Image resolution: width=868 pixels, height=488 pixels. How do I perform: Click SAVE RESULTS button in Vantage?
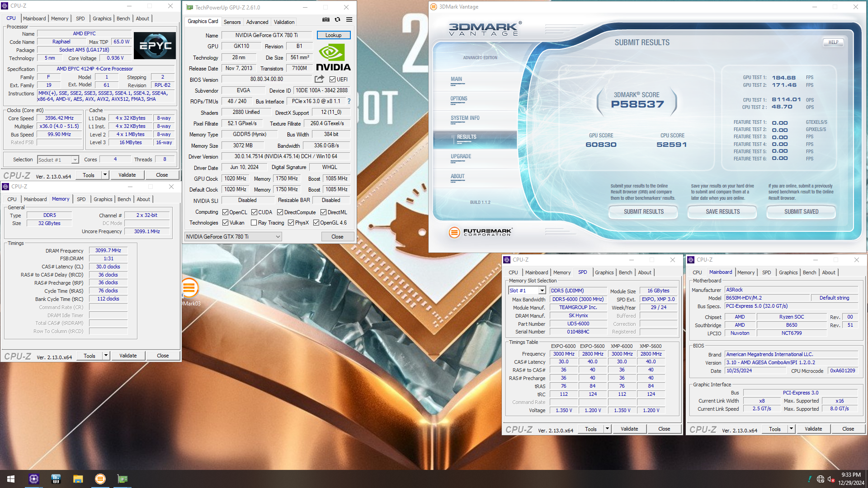[723, 211]
